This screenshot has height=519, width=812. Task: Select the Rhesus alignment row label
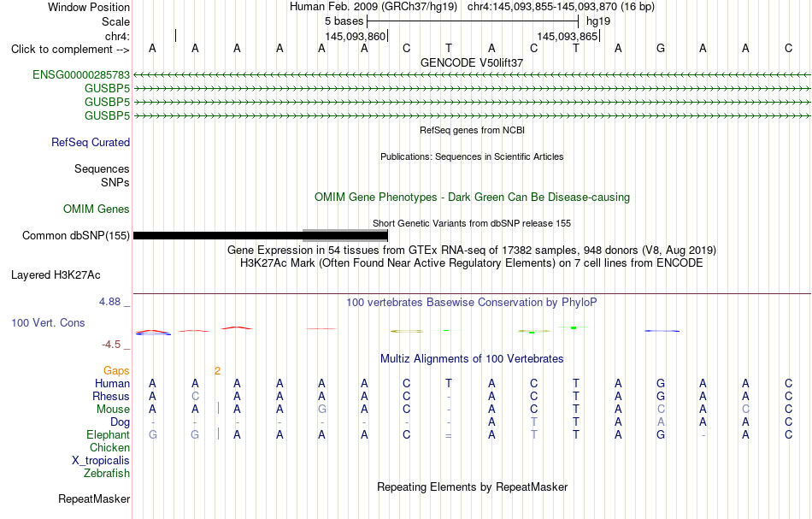pos(111,396)
